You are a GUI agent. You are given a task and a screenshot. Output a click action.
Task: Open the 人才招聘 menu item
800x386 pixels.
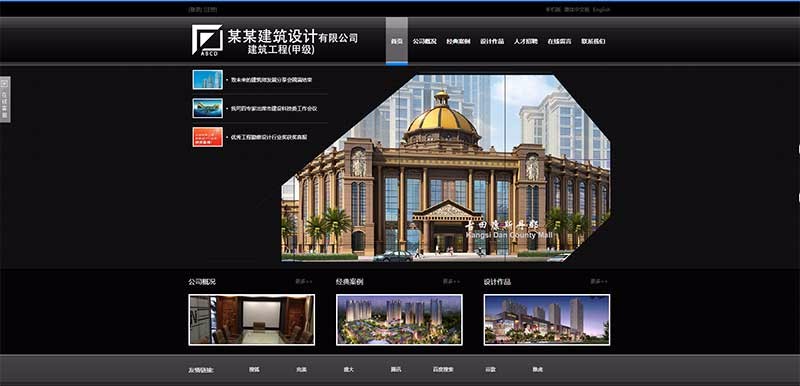point(526,41)
